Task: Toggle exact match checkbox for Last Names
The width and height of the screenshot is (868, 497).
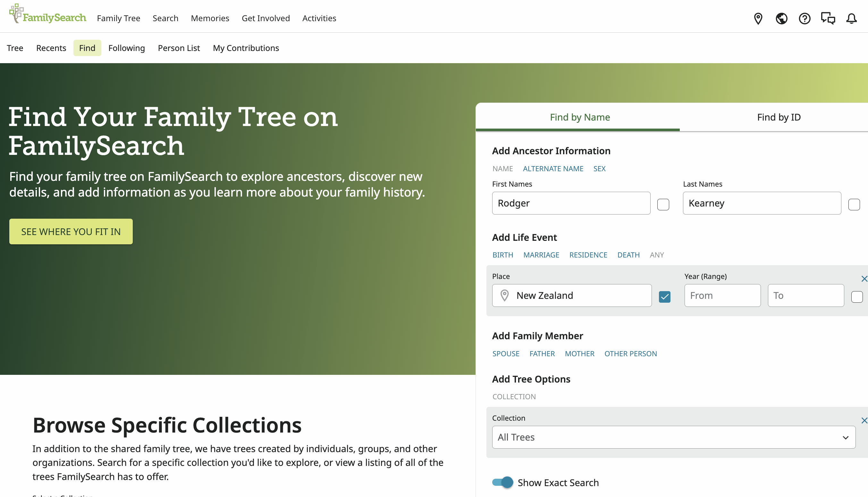Action: [854, 205]
